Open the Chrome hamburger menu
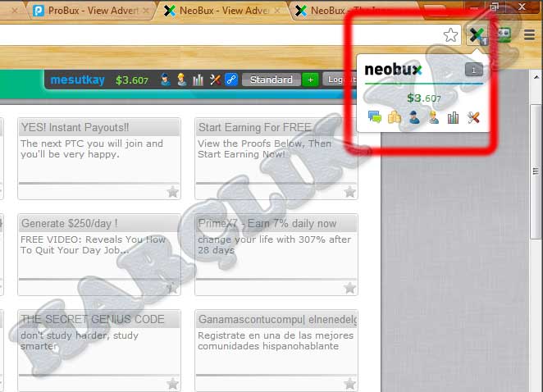This screenshot has height=392, width=543. pyautogui.click(x=529, y=35)
